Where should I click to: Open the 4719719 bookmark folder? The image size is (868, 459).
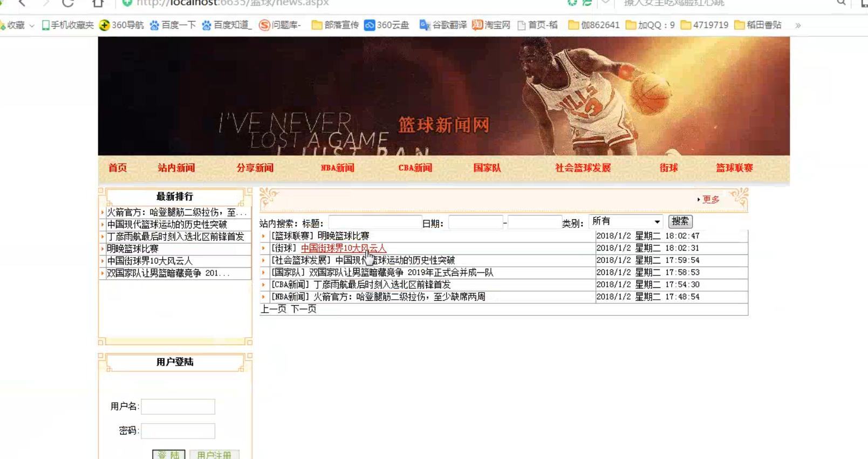click(705, 25)
